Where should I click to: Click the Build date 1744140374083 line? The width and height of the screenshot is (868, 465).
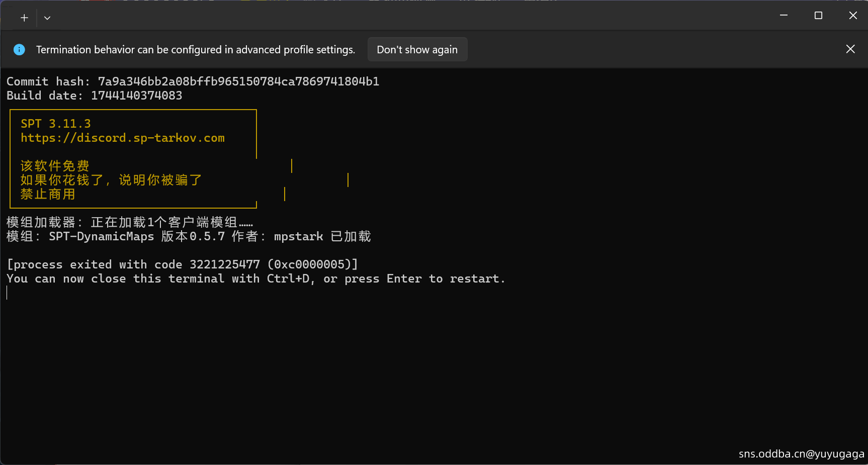[x=95, y=96]
